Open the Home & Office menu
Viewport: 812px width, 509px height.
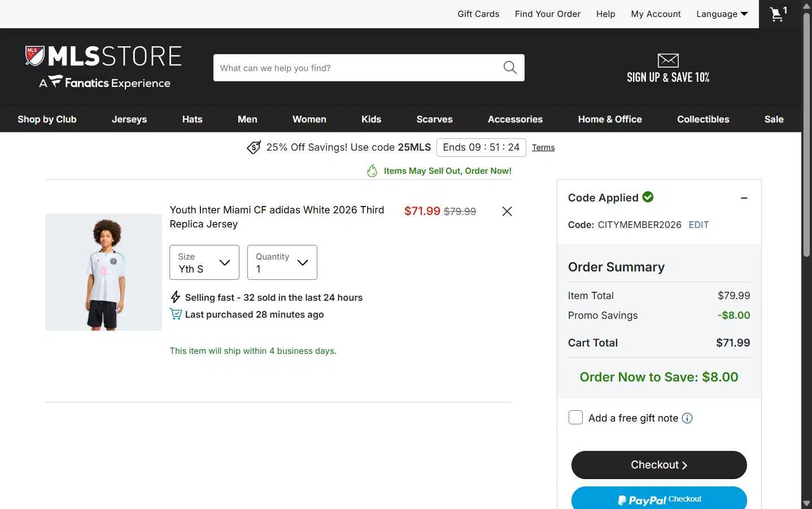coord(610,119)
